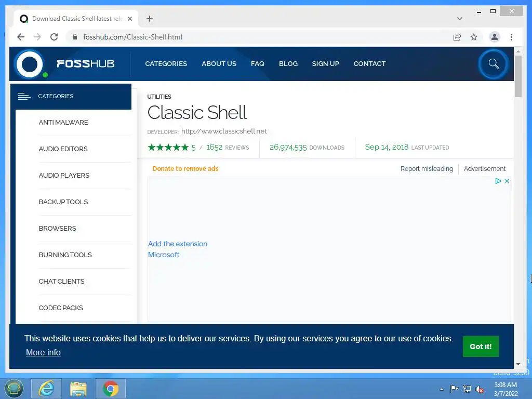The height and width of the screenshot is (399, 532).
Task: Click the page vertical scrollbar thumb
Action: click(518, 76)
